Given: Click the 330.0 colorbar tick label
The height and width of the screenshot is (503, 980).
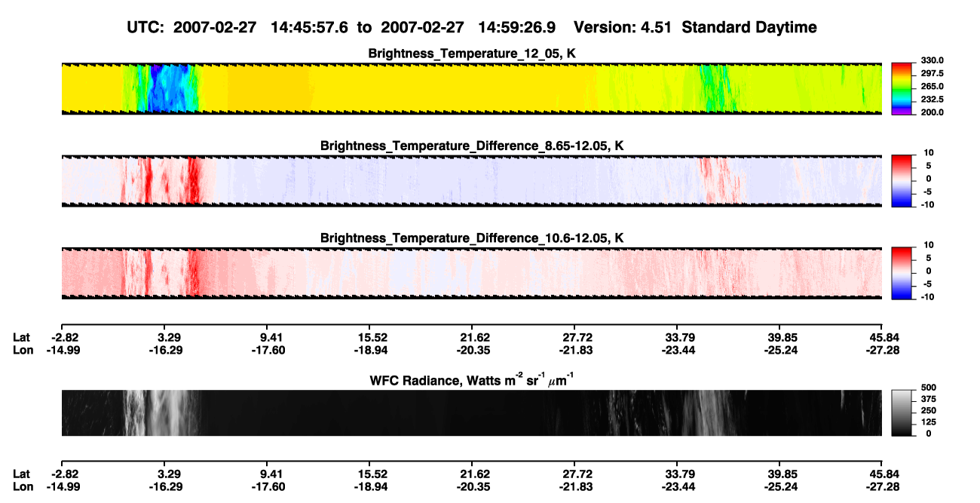Looking at the screenshot, I should (x=932, y=60).
